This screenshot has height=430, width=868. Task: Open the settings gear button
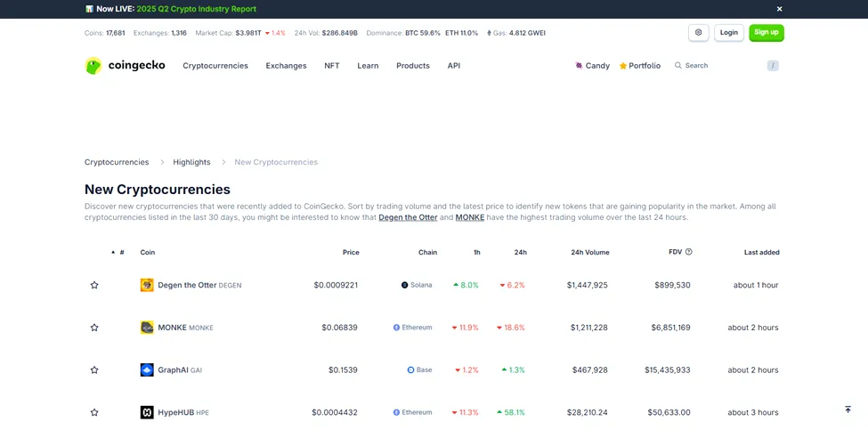(699, 33)
